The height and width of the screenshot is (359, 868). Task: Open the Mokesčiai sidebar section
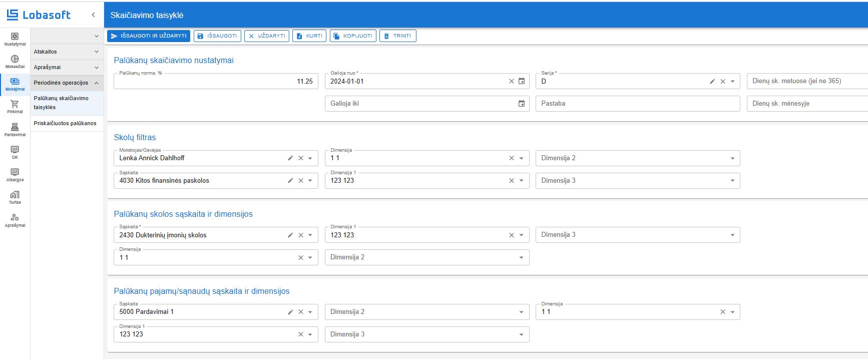15,62
